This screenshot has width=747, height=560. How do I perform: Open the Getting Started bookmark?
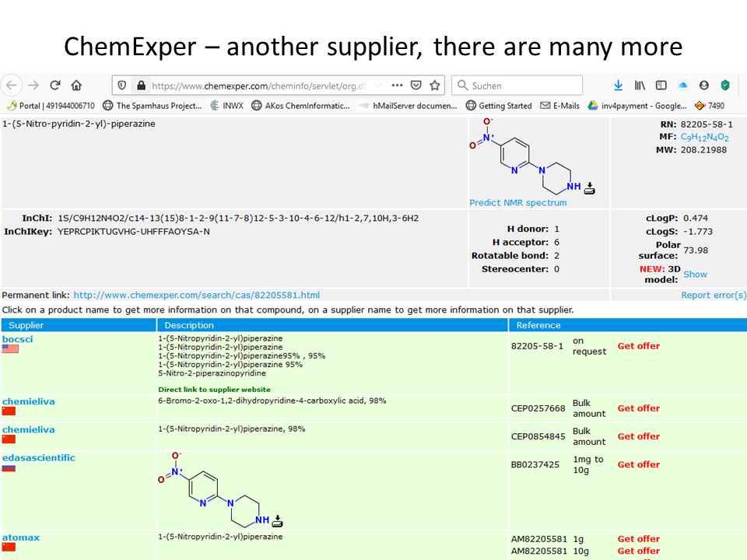tap(499, 106)
